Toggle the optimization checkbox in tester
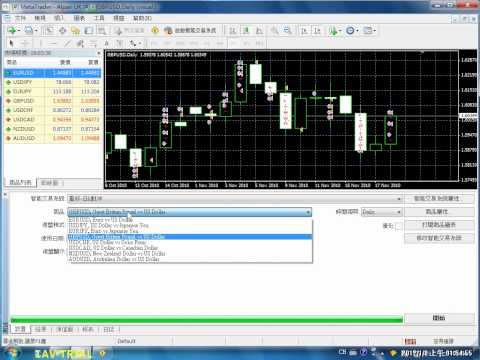Image resolution: width=480 pixels, height=360 pixels. (398, 226)
